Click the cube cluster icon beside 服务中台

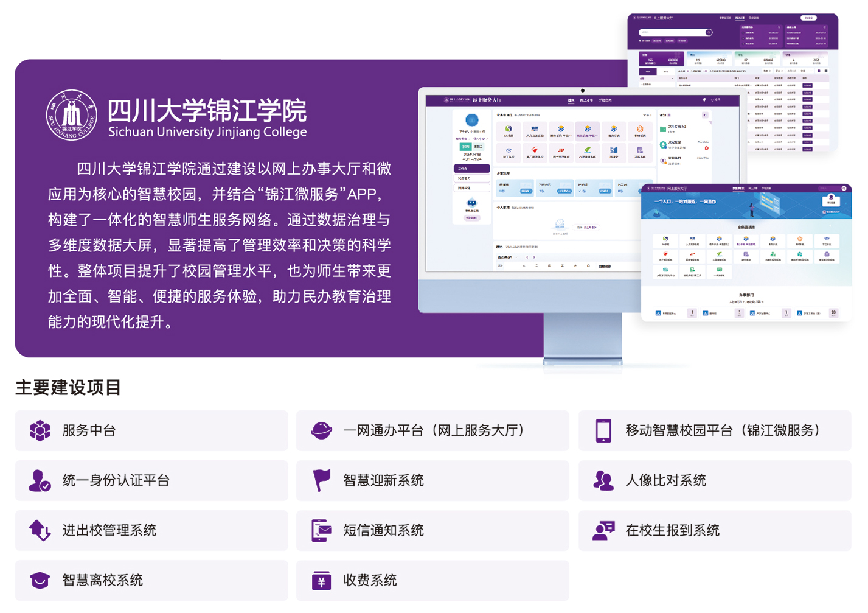point(40,430)
